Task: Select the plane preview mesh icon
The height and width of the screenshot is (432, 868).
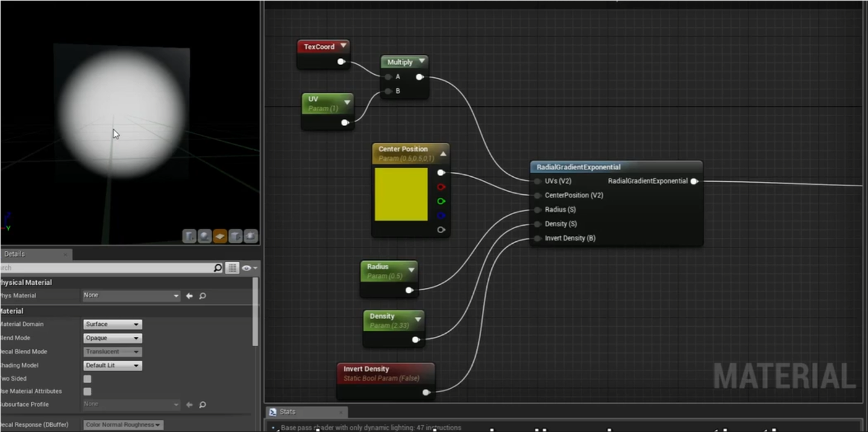Action: pyautogui.click(x=220, y=236)
